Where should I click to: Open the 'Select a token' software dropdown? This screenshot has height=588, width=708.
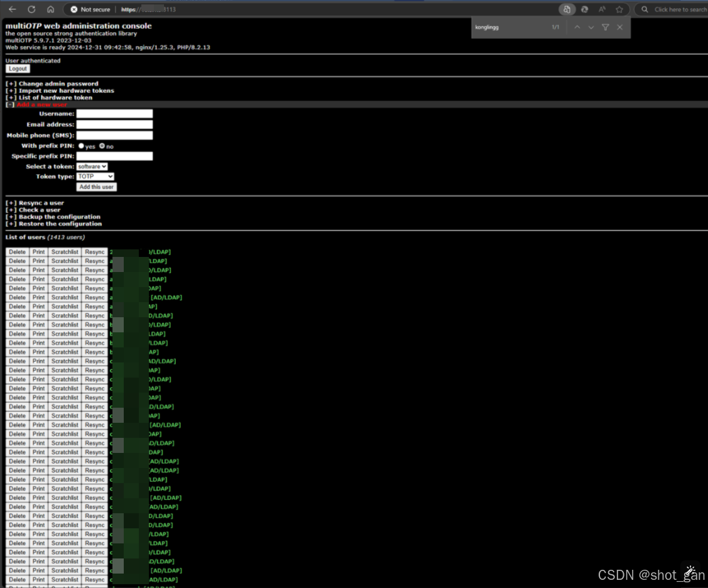coord(92,166)
